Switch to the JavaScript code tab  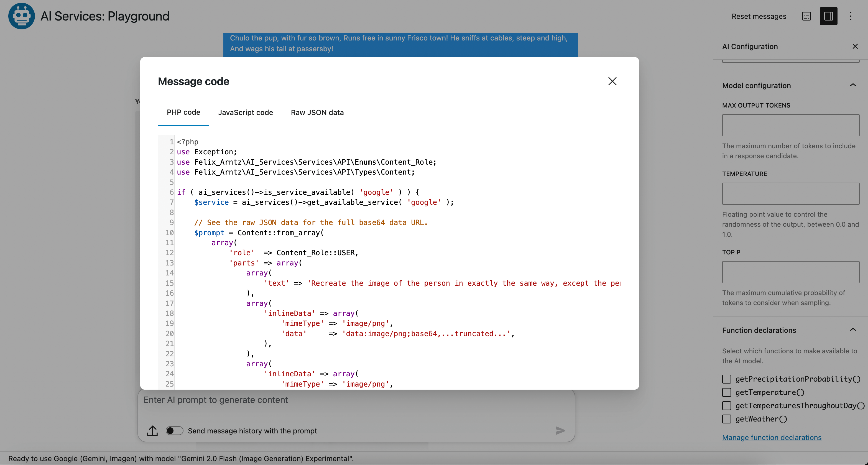[x=245, y=113]
